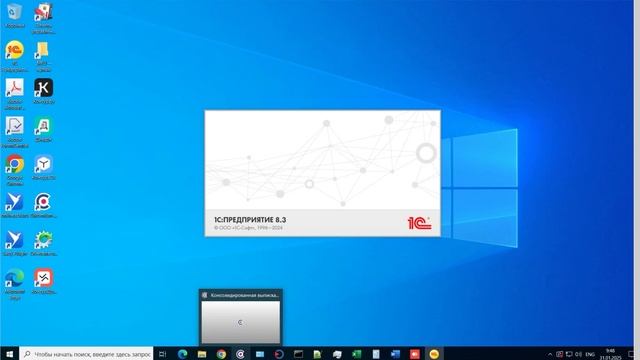Screen dimensions: 640x360
Task: Launch Microsoft Edge from desktop
Action: (x=15, y=278)
